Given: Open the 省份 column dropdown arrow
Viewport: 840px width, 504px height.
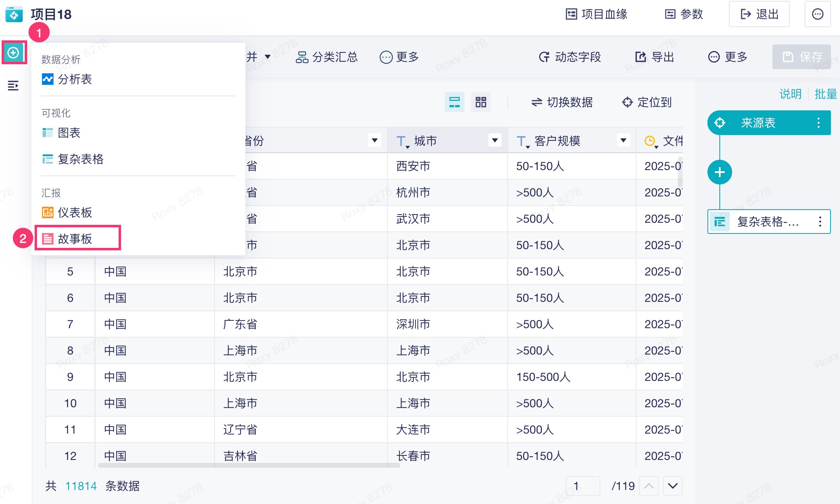Looking at the screenshot, I should pyautogui.click(x=374, y=140).
